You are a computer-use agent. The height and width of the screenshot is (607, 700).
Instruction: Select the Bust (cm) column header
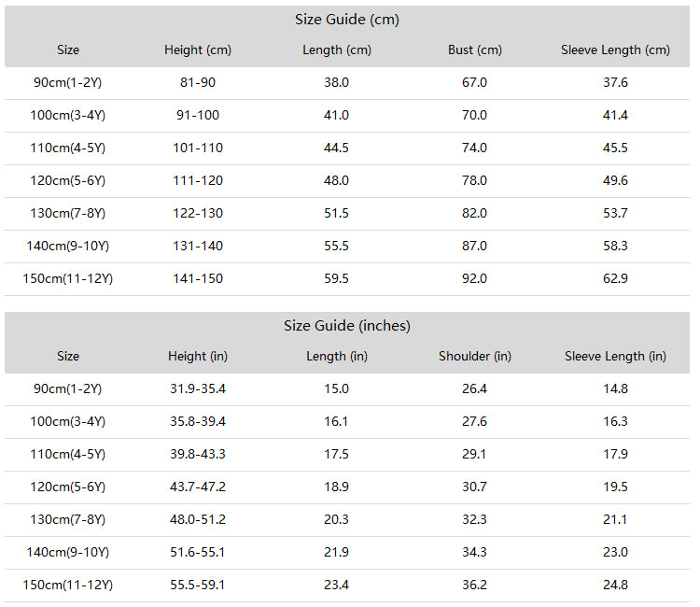[474, 50]
